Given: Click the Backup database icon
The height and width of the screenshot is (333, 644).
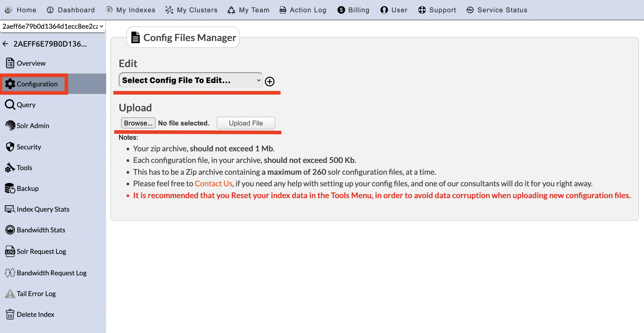Looking at the screenshot, I should 10,188.
